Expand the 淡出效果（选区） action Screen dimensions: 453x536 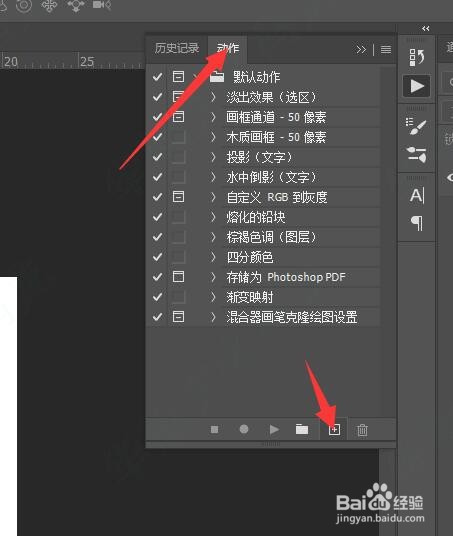tap(213, 97)
